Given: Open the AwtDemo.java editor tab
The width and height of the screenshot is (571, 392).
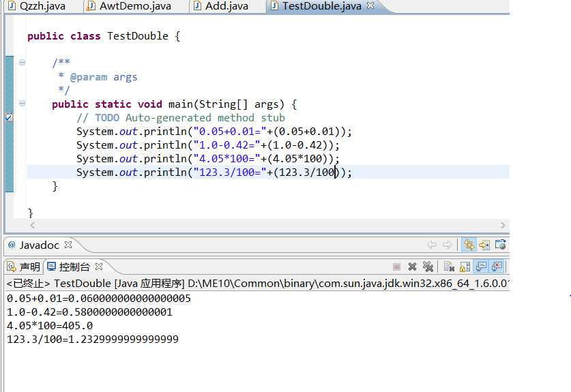Looking at the screenshot, I should (x=130, y=6).
